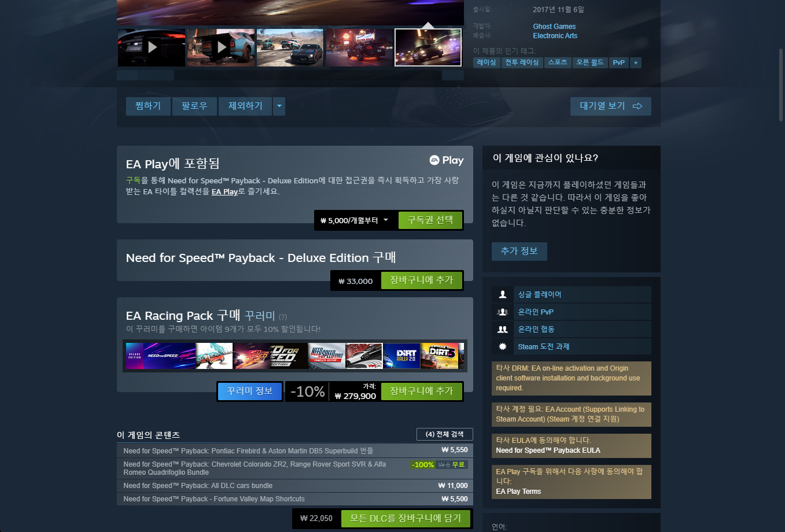This screenshot has height=532, width=785.
Task: Click the DIRT 5 bundle image
Action: point(440,356)
